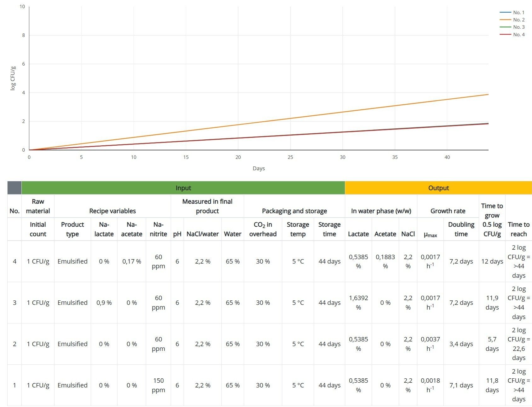This screenshot has height=407, width=532.
Task: Click the Raw material column group header
Action: tap(38, 206)
